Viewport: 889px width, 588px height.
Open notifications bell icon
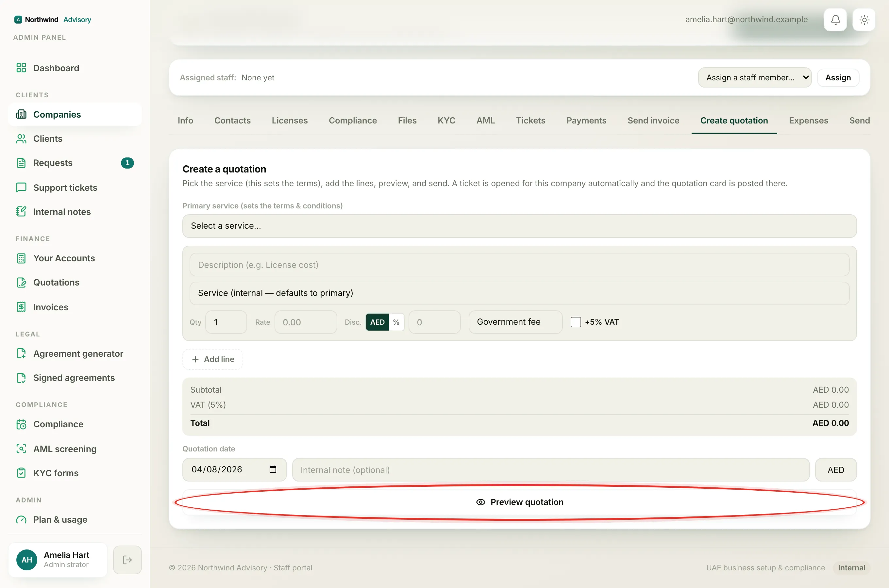tap(835, 20)
